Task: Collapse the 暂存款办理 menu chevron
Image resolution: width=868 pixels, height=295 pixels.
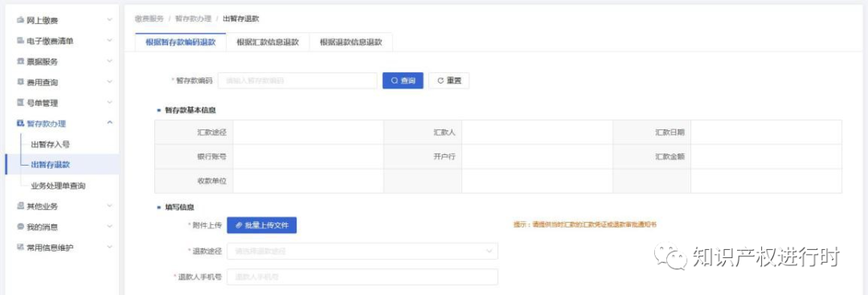Action: [x=109, y=123]
